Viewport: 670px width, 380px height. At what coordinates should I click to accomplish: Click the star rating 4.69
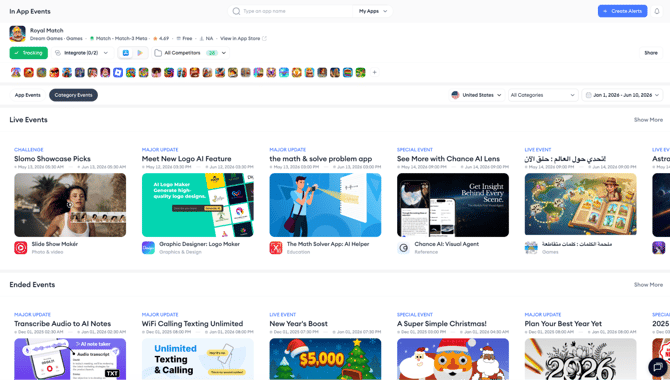pyautogui.click(x=161, y=38)
